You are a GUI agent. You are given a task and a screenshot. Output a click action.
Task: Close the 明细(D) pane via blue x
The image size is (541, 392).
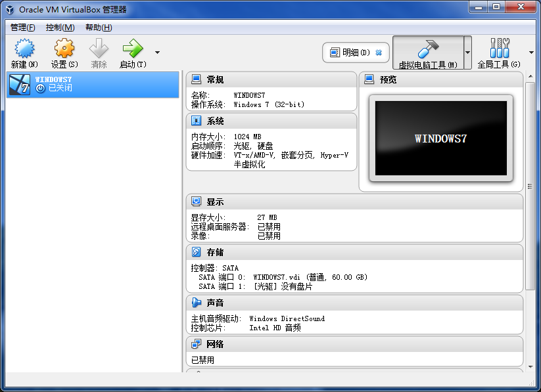pos(379,53)
